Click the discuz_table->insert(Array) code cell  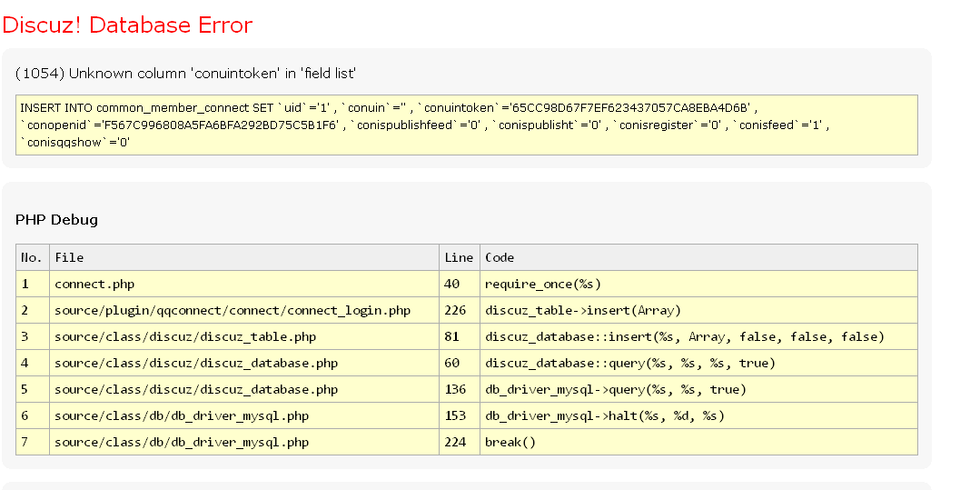583,310
